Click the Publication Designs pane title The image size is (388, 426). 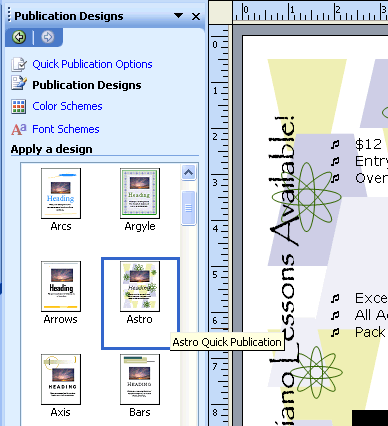[x=69, y=16]
